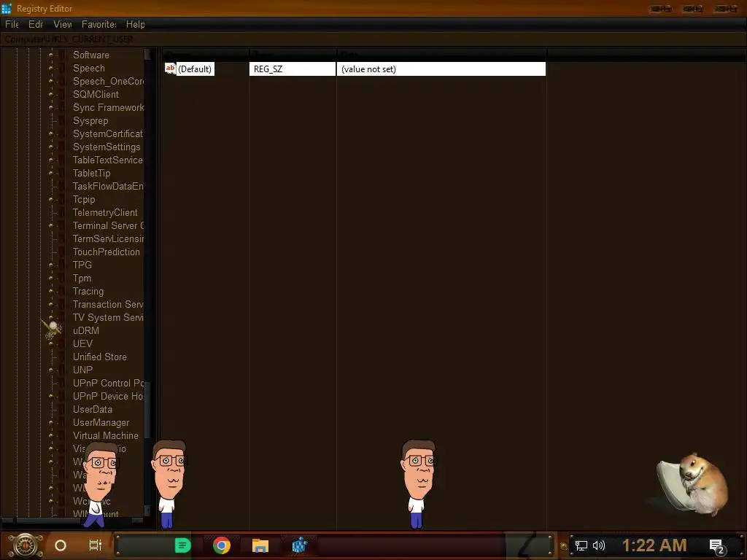Image resolution: width=747 pixels, height=560 pixels.
Task: Expand the Sync Framework key
Action: [51, 108]
